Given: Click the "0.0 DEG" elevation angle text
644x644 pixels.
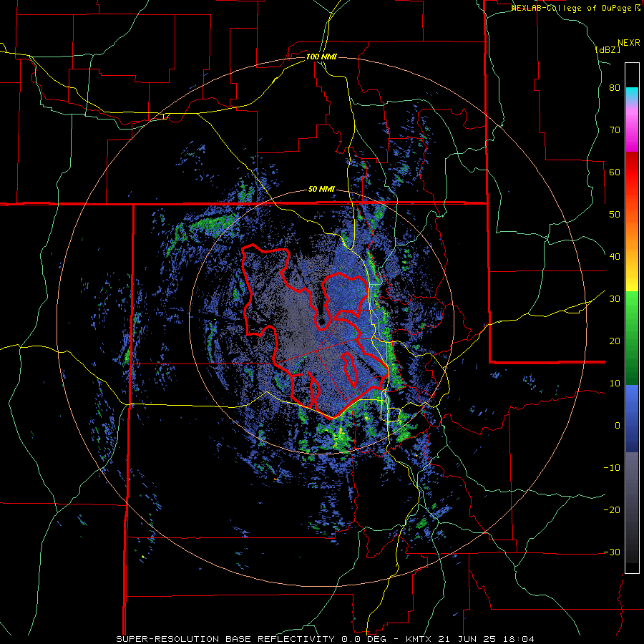Looking at the screenshot, I should (364, 639).
